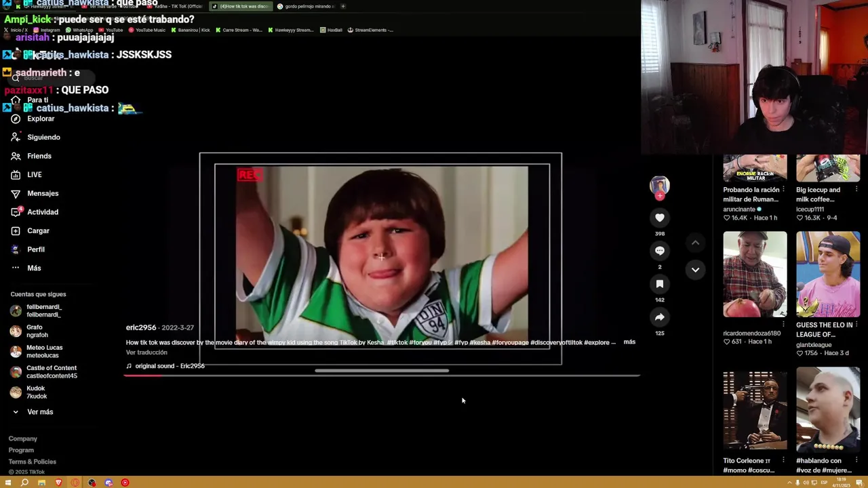This screenshot has width=868, height=488.
Task: Open Mensajes in the sidebar
Action: pos(35,193)
